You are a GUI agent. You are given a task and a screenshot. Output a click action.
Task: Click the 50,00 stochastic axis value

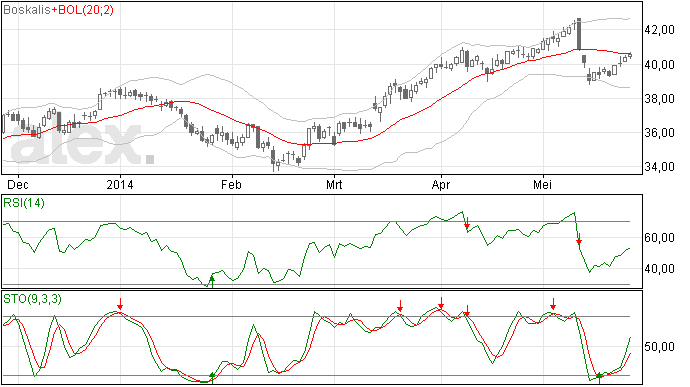(x=659, y=347)
